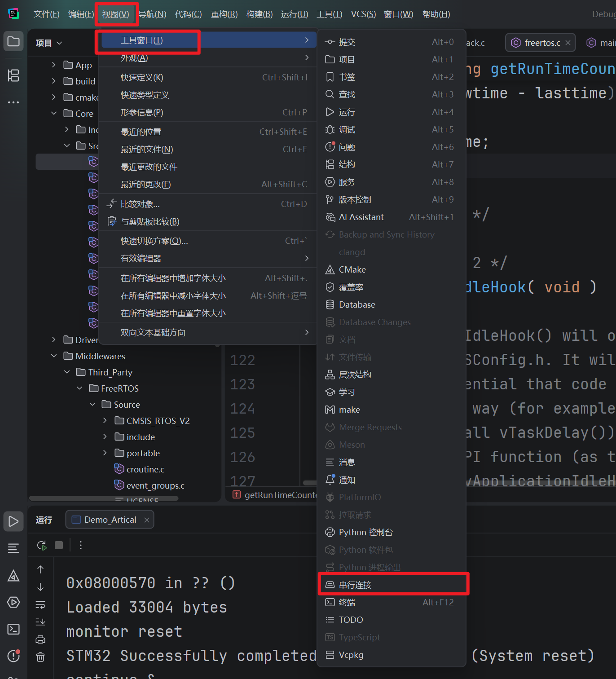Open the Run tool window sidebar icon
This screenshot has height=679, width=616.
pos(13,521)
